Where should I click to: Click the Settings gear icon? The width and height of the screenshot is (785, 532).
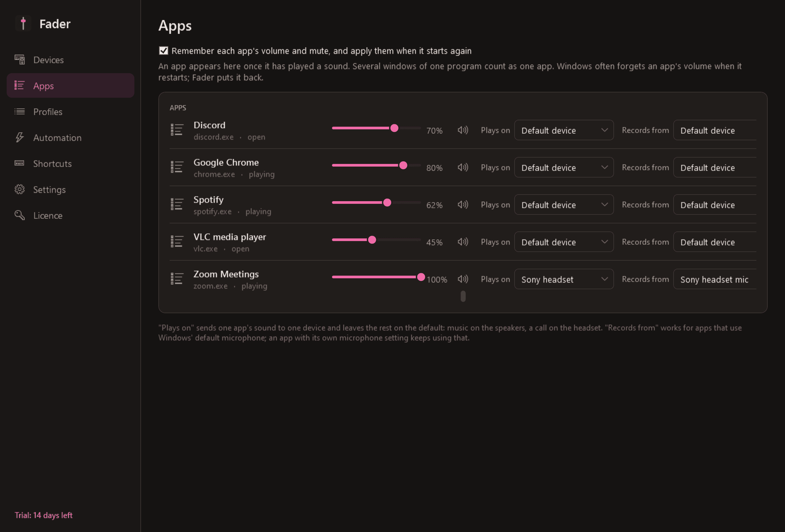coord(20,190)
